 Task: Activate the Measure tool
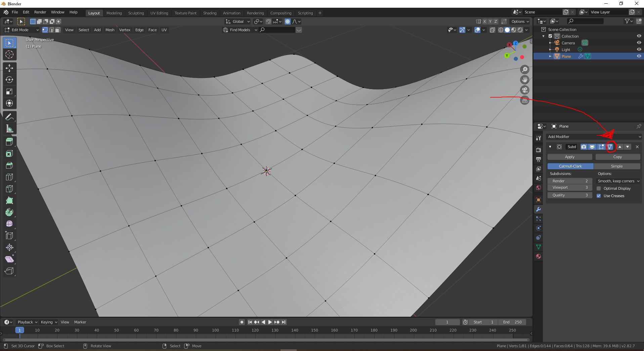(9, 128)
